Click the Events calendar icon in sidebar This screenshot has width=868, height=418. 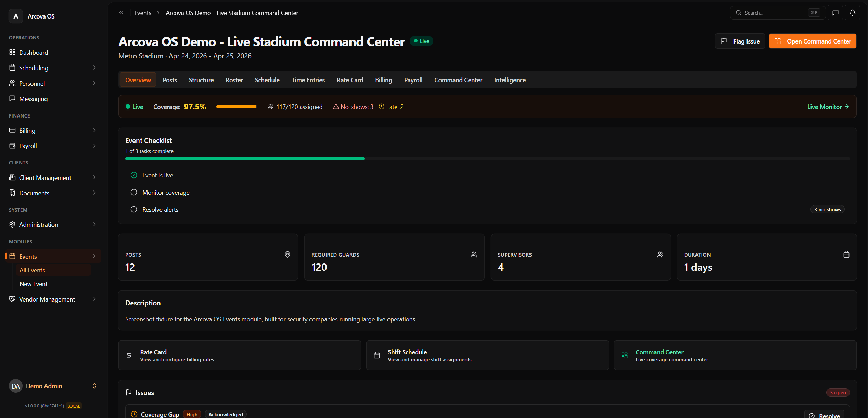pyautogui.click(x=12, y=256)
